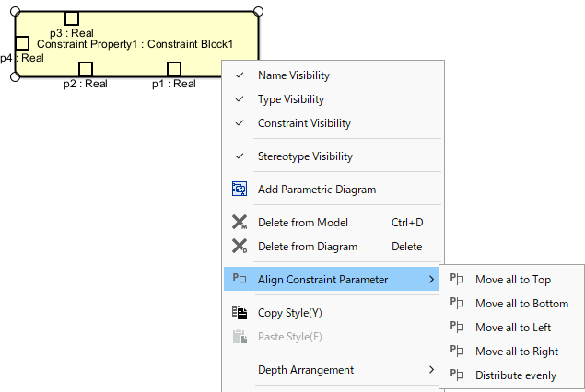The height and width of the screenshot is (392, 585).
Task: Click the Ctrl+D shortcut text
Action: pyautogui.click(x=407, y=223)
